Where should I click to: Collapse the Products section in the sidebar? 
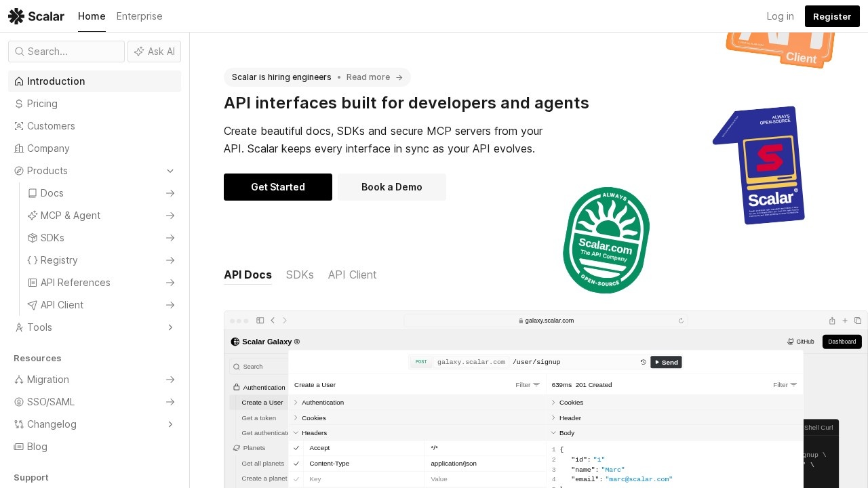click(x=170, y=171)
